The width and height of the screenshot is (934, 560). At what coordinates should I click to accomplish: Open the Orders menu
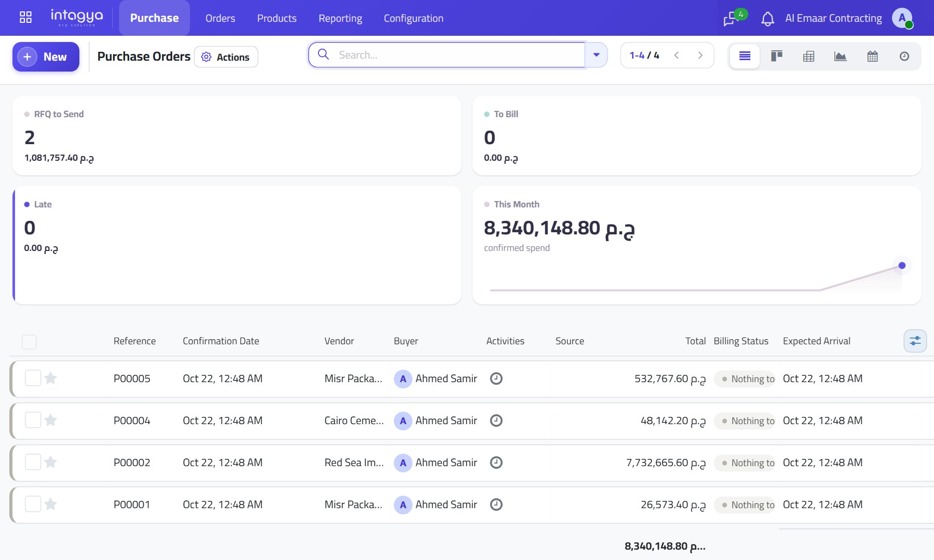pos(220,18)
